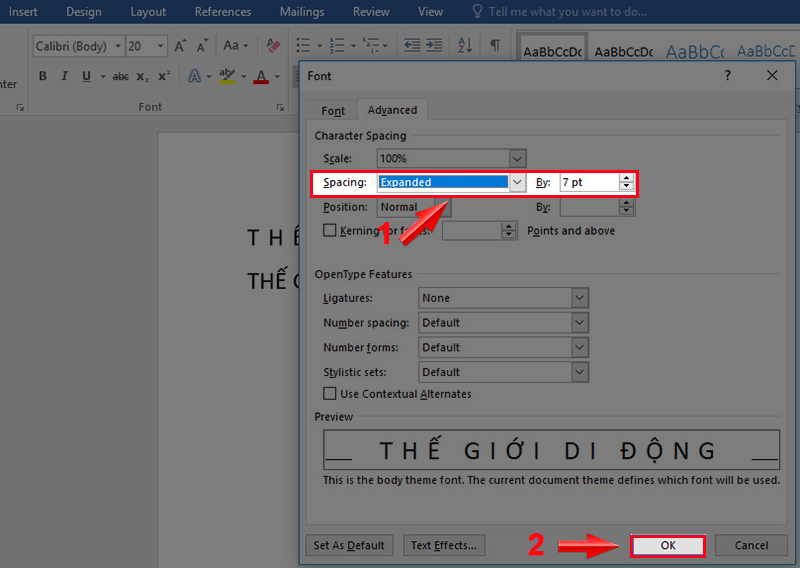Apply Numbering list icon

(337, 45)
